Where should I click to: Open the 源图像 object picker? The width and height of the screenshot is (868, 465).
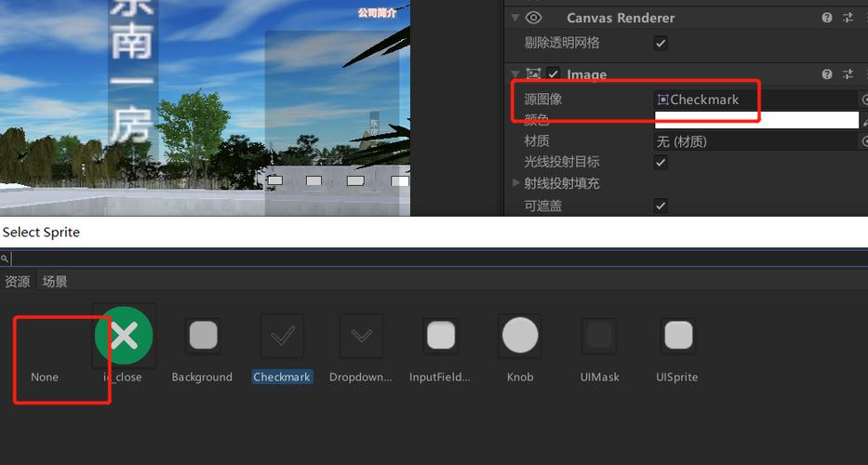tap(864, 100)
